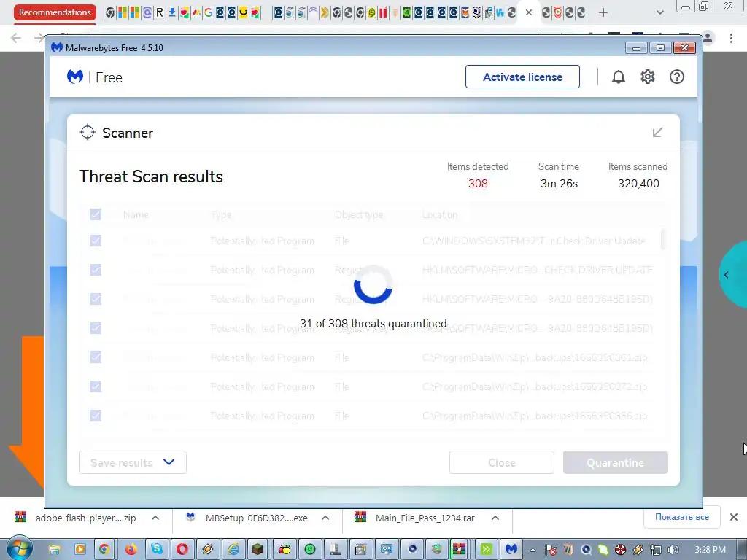
Task: Click the quarantine progress spinner
Action: 373,285
